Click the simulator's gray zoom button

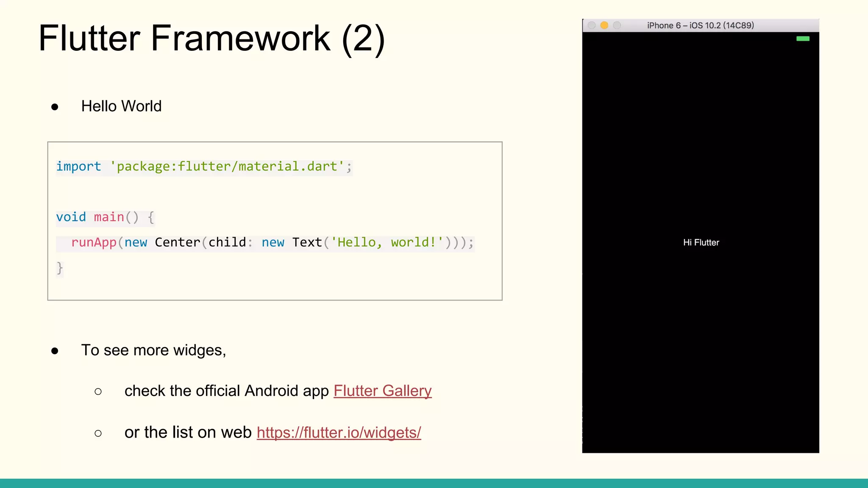(x=617, y=25)
